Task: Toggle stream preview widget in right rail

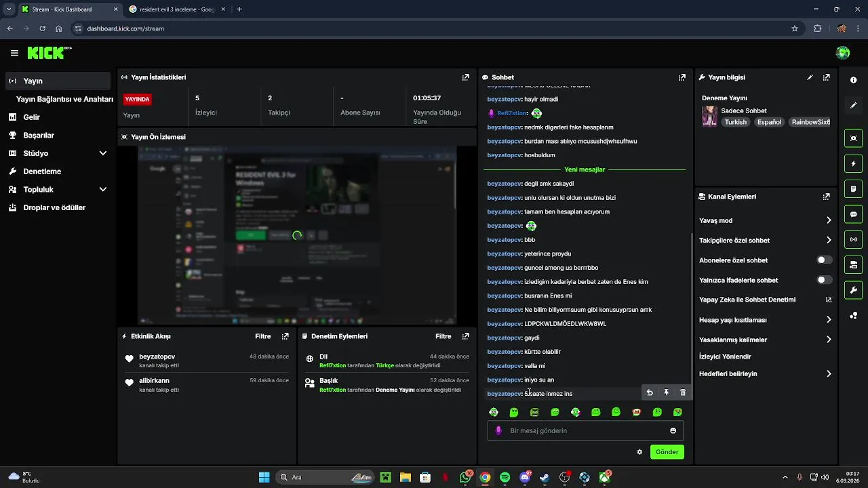Action: click(853, 138)
